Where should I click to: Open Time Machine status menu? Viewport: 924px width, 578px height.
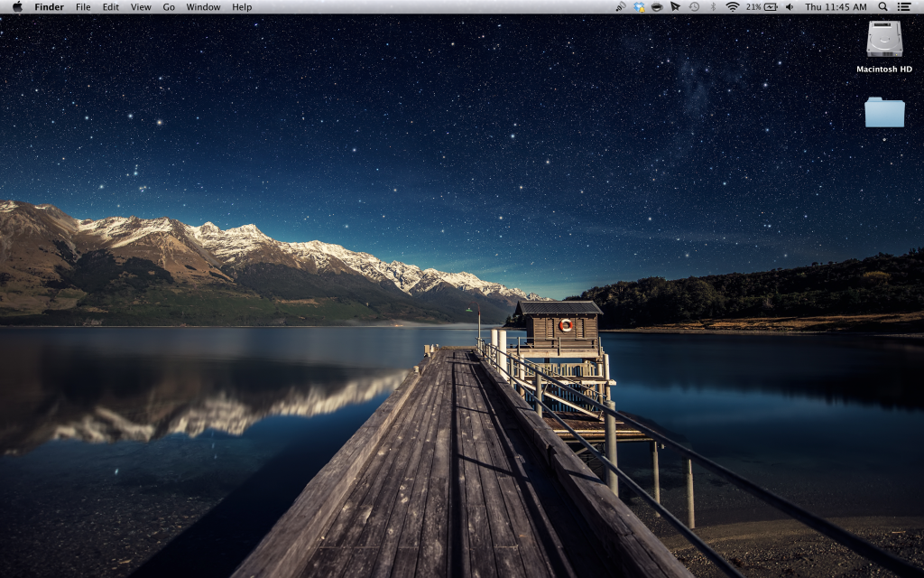coord(694,7)
